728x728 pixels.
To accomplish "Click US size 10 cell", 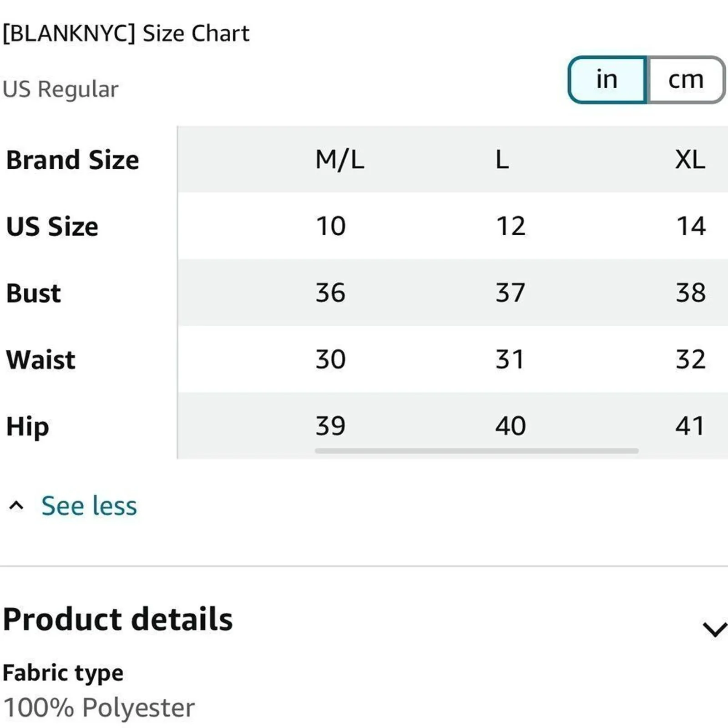I will point(331,226).
